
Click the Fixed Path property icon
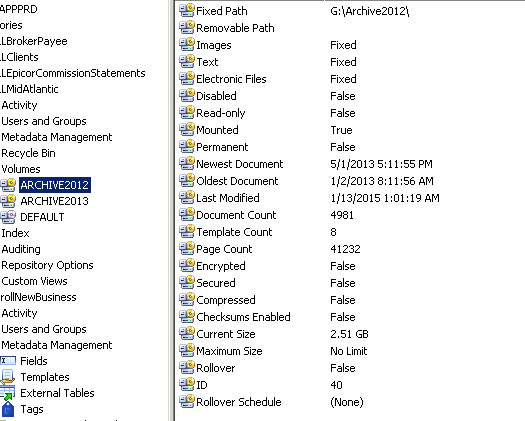187,10
